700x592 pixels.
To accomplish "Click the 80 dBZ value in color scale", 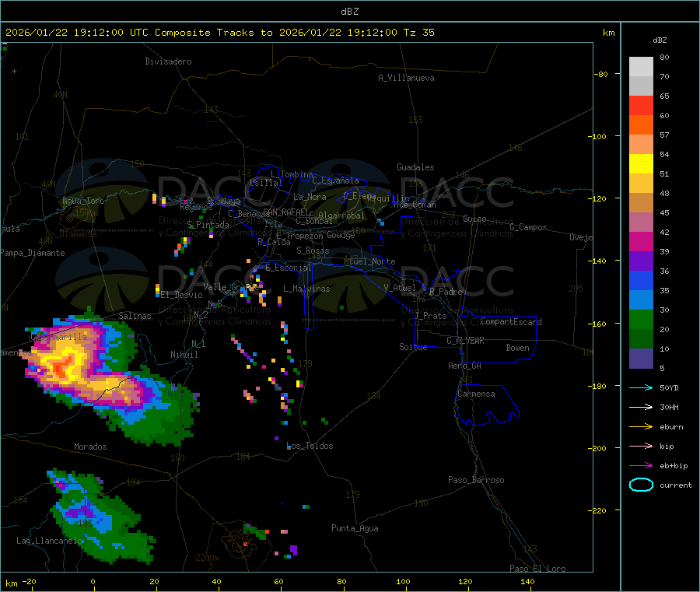I will (664, 57).
